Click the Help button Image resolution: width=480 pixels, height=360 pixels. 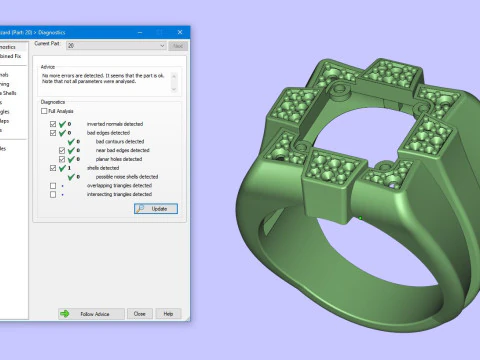pos(168,314)
